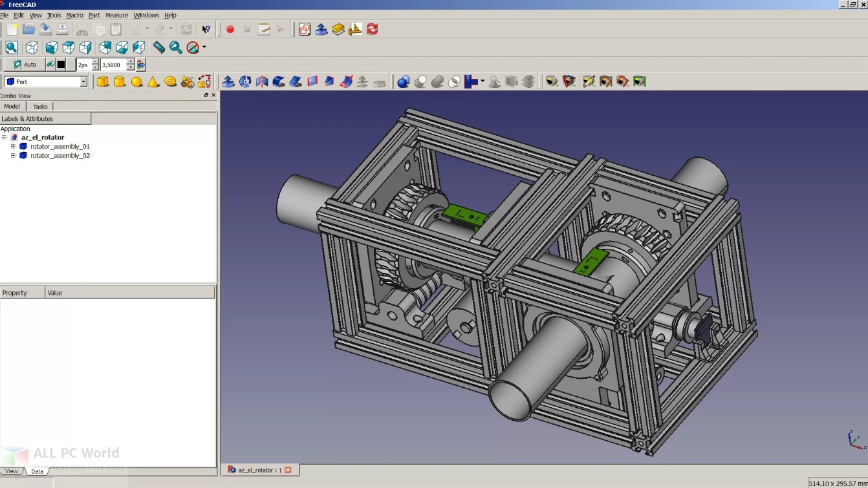Switch to the Tasks tab

click(x=40, y=107)
